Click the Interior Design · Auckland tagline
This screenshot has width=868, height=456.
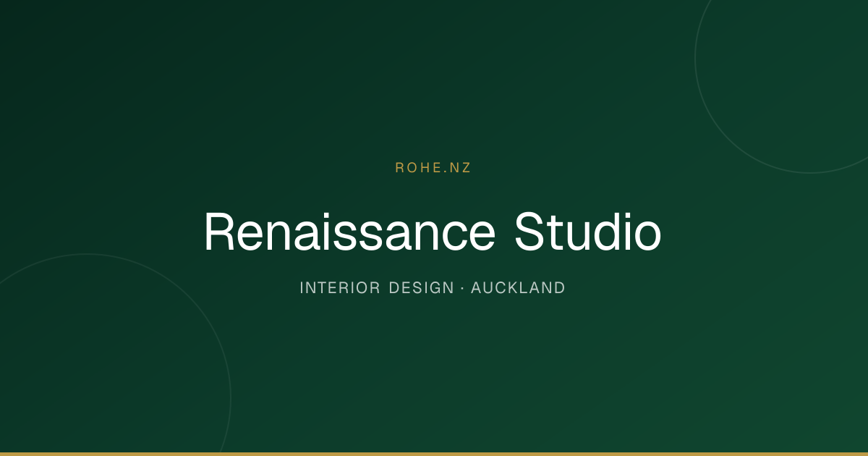click(x=433, y=287)
